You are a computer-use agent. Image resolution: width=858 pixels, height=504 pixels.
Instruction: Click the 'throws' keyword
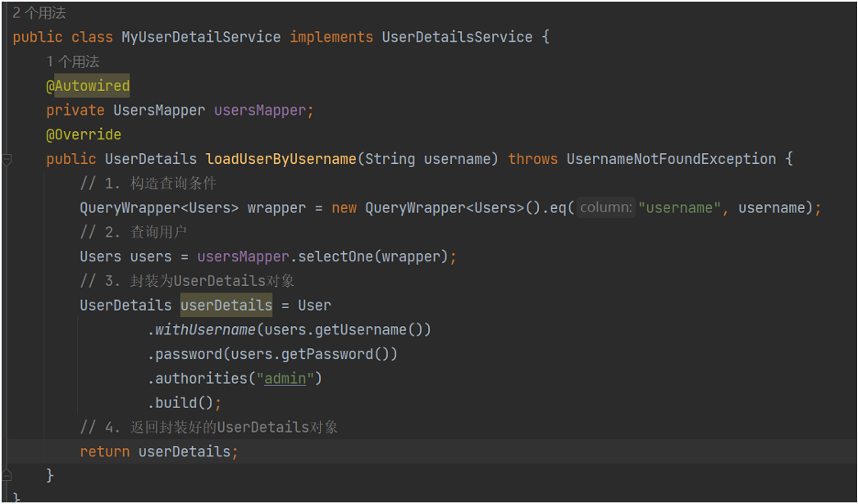532,159
